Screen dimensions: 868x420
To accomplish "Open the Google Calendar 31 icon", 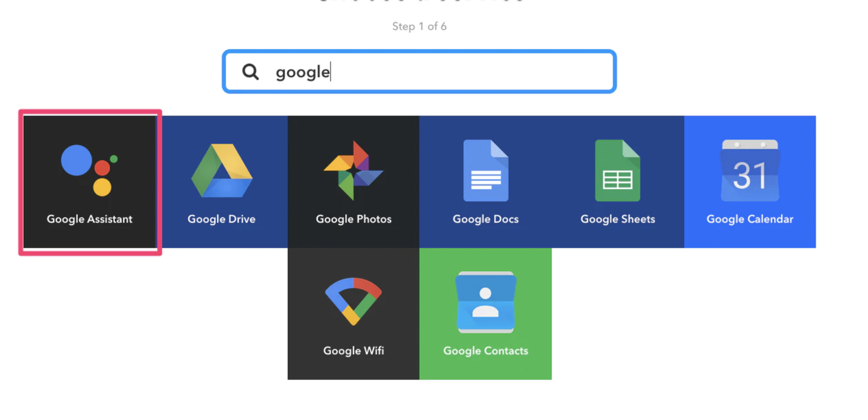I will coord(750,171).
